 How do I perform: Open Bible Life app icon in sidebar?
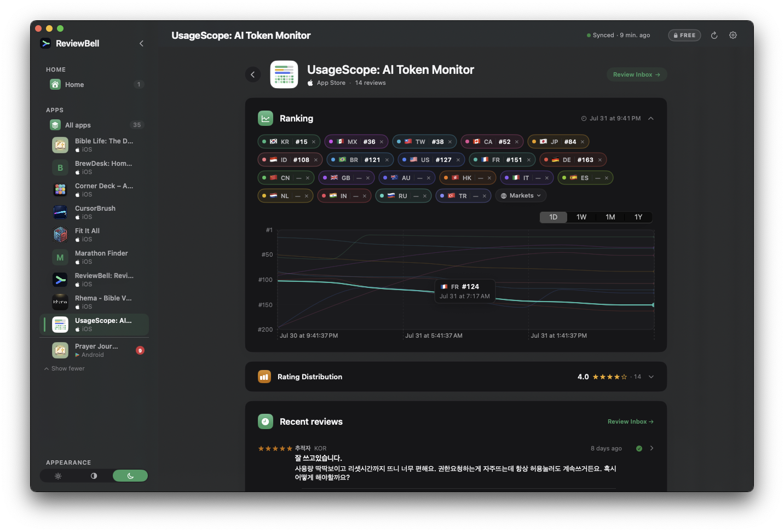point(60,145)
